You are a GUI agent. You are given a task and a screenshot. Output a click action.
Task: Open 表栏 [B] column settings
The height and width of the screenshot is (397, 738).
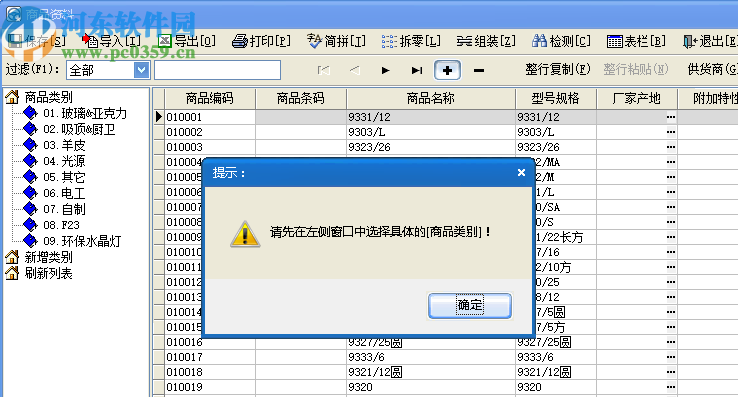tap(636, 41)
